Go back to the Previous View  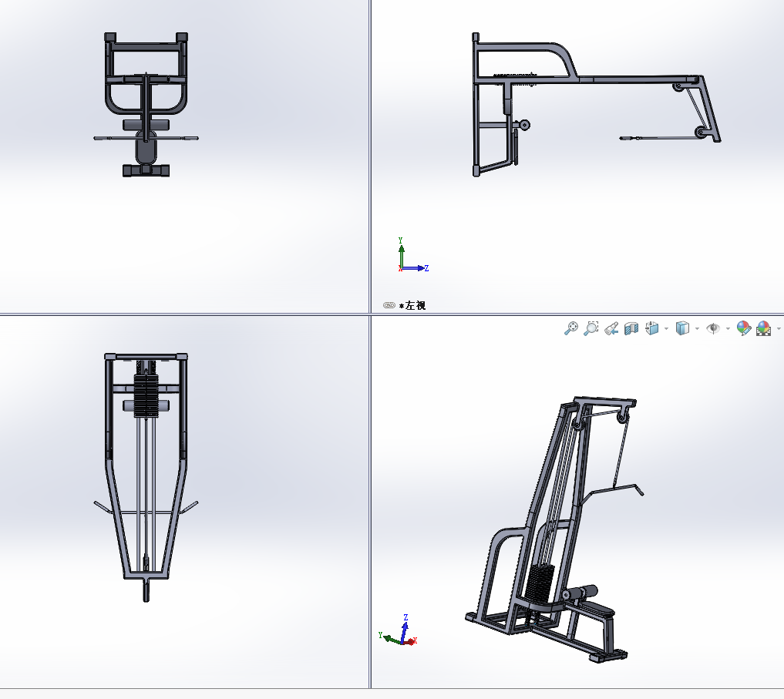coord(611,328)
